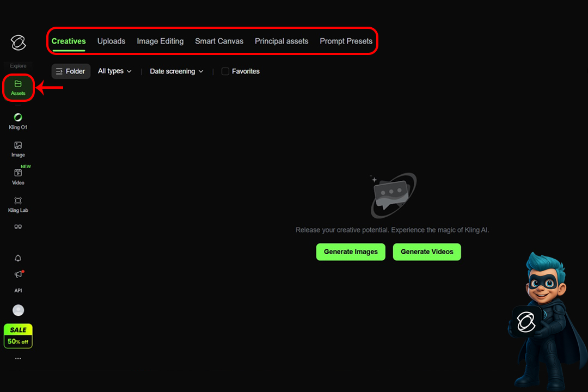Open the Date screening dropdown
The width and height of the screenshot is (588, 392).
click(x=176, y=71)
